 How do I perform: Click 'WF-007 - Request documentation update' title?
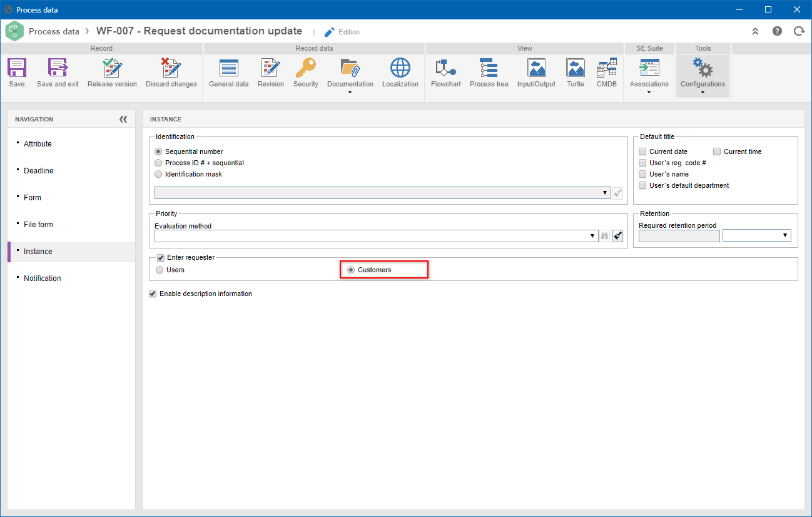[x=199, y=31]
